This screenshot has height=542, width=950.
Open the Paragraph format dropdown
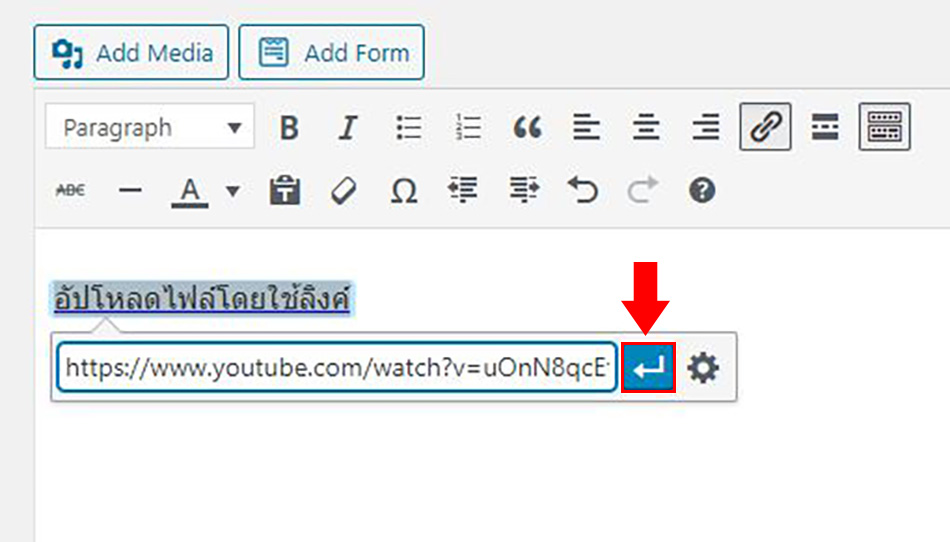[x=150, y=127]
